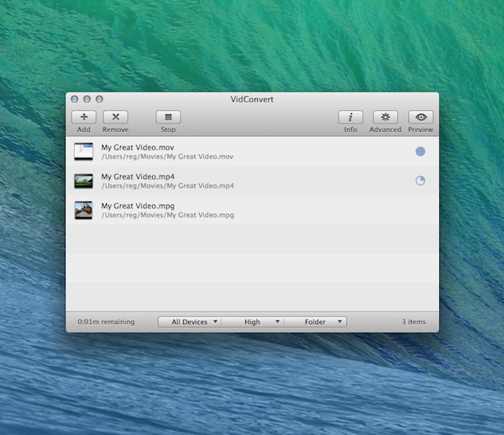The width and height of the screenshot is (504, 435).
Task: Click the path /Users/reg/Movies/My Great Video.mp4
Action: pos(167,186)
